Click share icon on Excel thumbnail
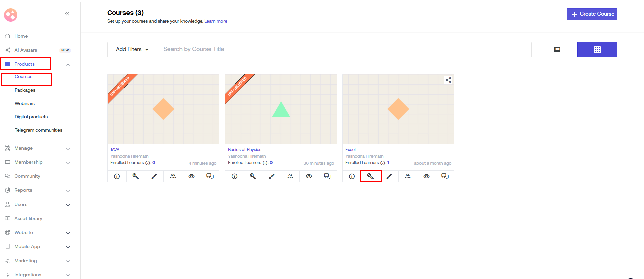 (x=448, y=80)
